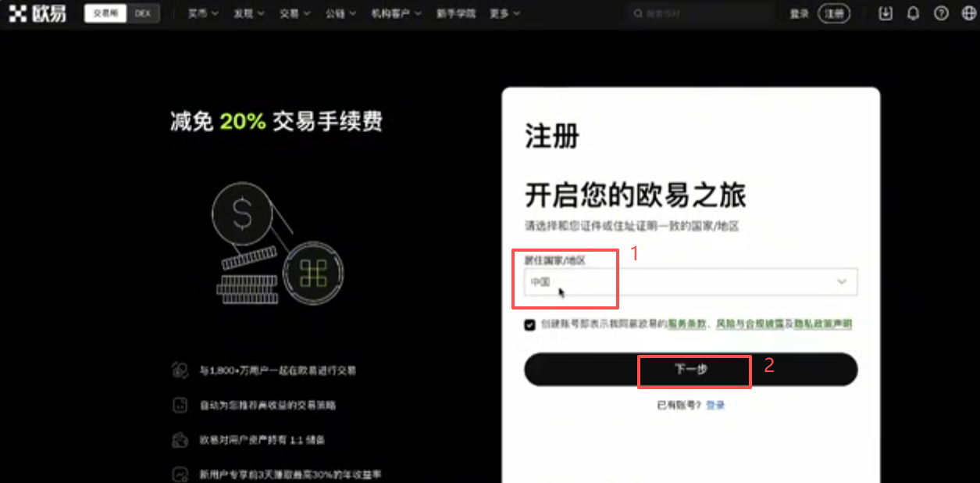Click the search magnifier icon
Viewport: 980px width, 483px height.
tap(638, 14)
